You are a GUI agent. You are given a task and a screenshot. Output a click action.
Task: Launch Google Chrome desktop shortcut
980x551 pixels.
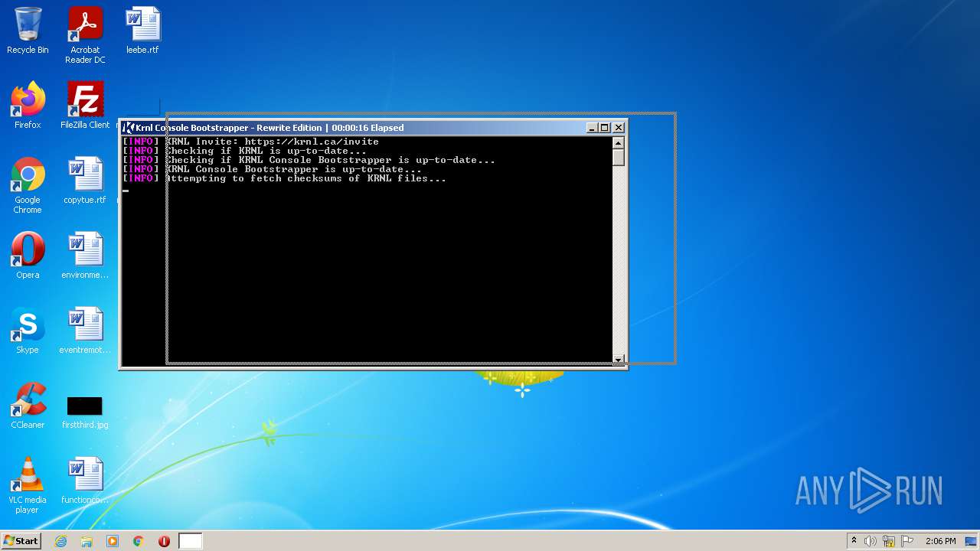pos(28,185)
